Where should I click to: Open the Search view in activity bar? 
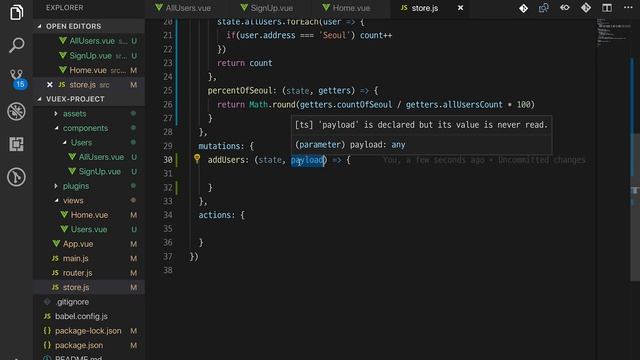16,45
